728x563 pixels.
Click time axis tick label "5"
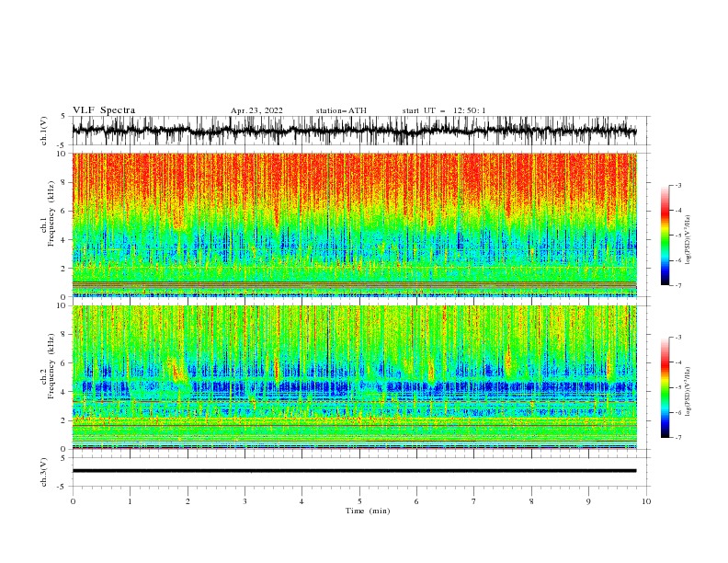coord(359,501)
